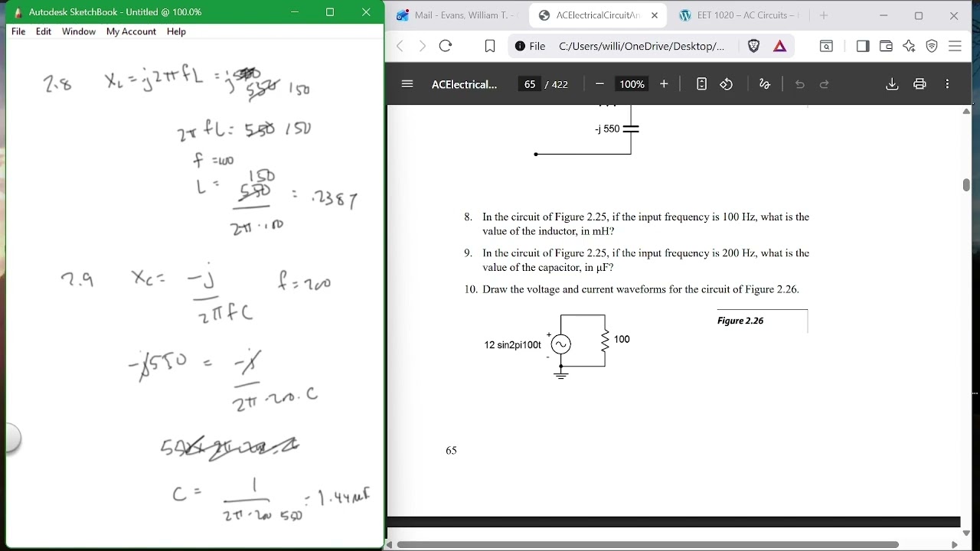This screenshot has width=980, height=551.
Task: Click the scroll up arrow in PDF viewer
Action: pos(966,112)
